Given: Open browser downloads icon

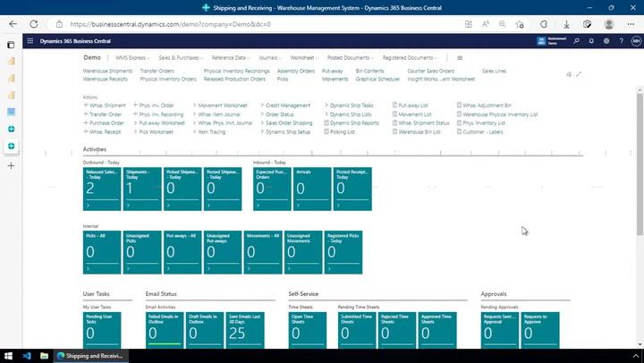Looking at the screenshot, I should tap(566, 24).
